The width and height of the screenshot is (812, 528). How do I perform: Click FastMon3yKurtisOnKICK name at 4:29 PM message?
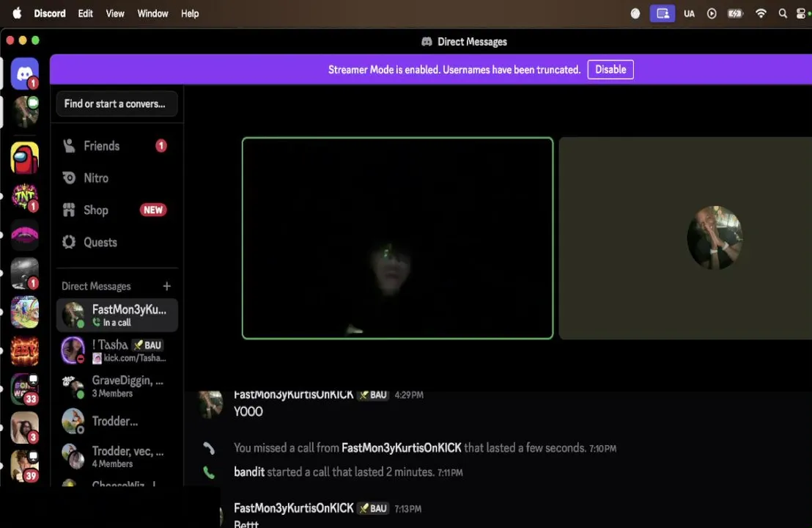294,395
